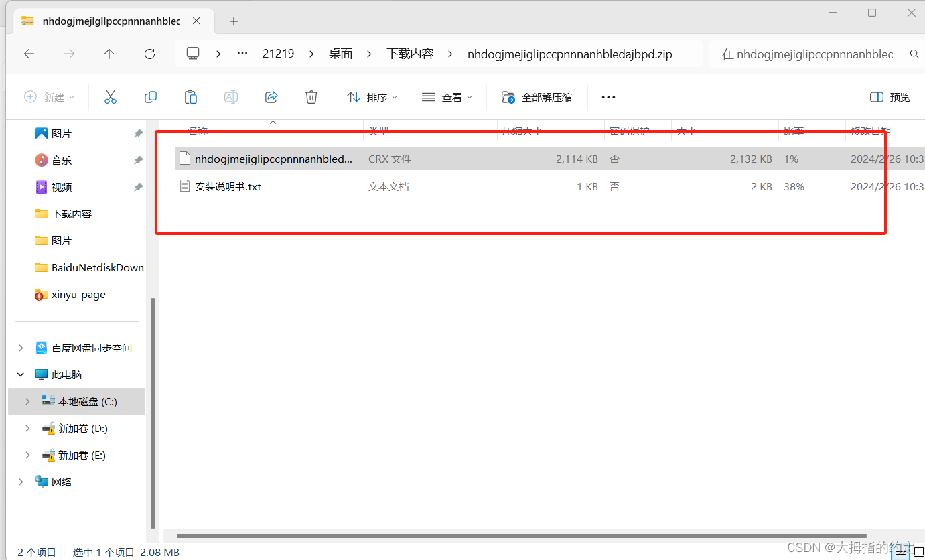This screenshot has height=560, width=925.
Task: Open a new tab with plus button
Action: (x=233, y=21)
